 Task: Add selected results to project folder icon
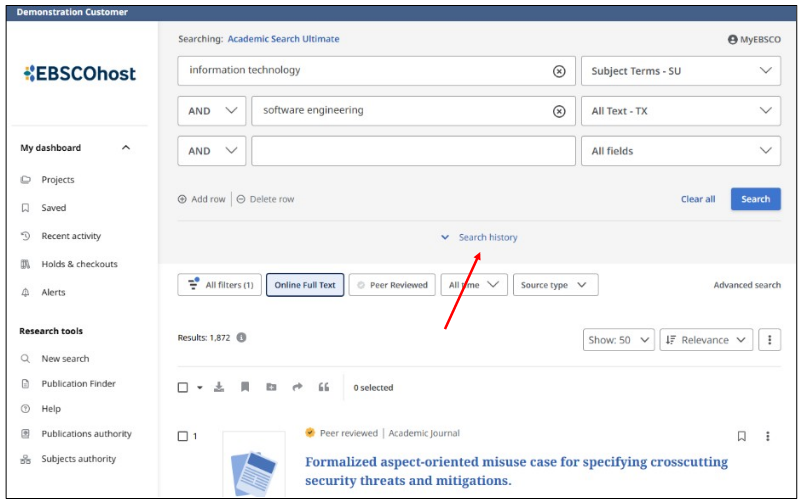(271, 387)
